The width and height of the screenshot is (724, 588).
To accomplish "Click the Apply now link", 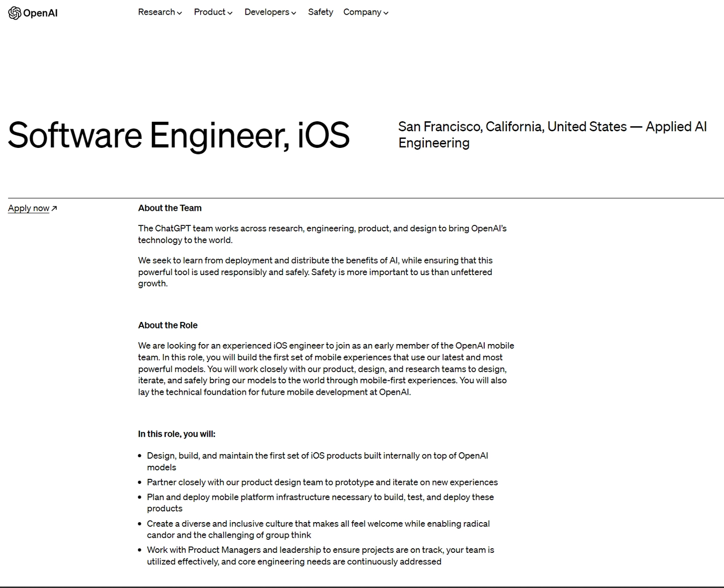I will tap(29, 208).
